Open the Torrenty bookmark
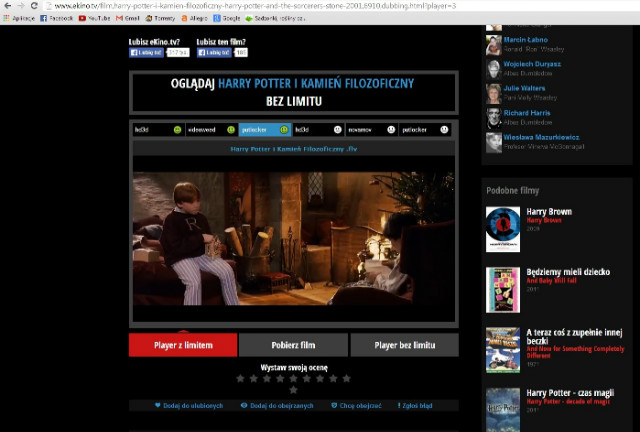640x432 pixels. click(160, 18)
